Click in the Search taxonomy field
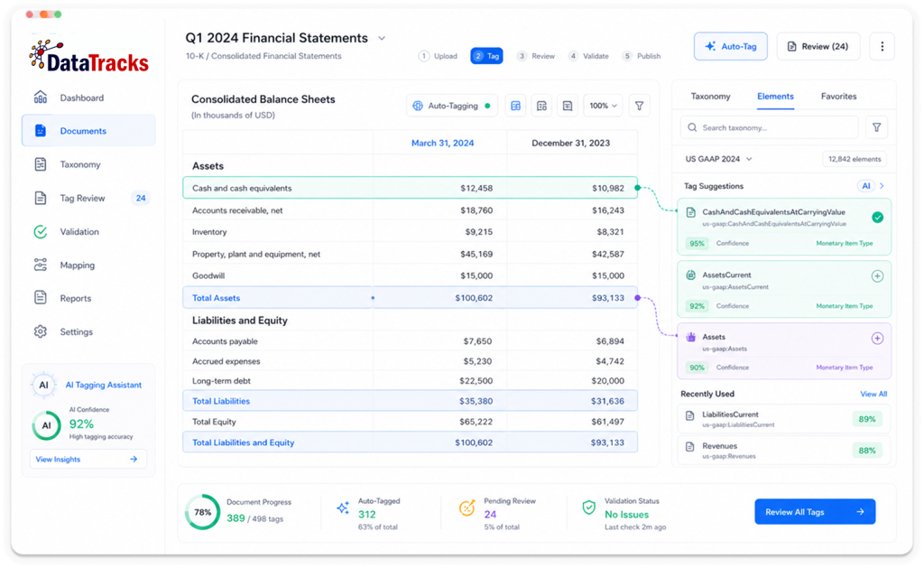The height and width of the screenshot is (568, 924). [770, 127]
